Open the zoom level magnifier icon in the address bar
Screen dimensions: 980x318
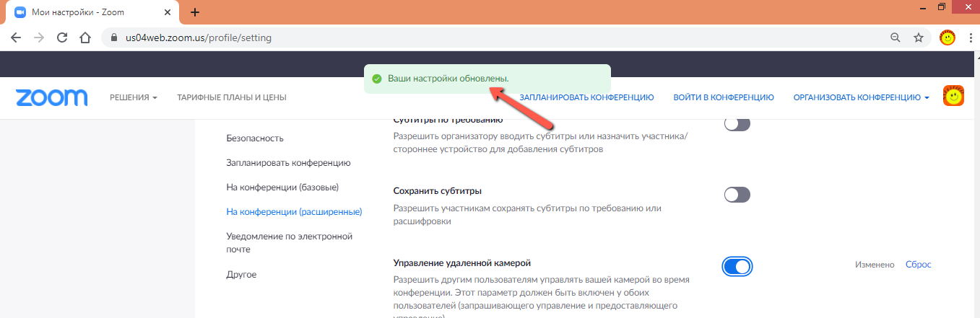tap(896, 37)
